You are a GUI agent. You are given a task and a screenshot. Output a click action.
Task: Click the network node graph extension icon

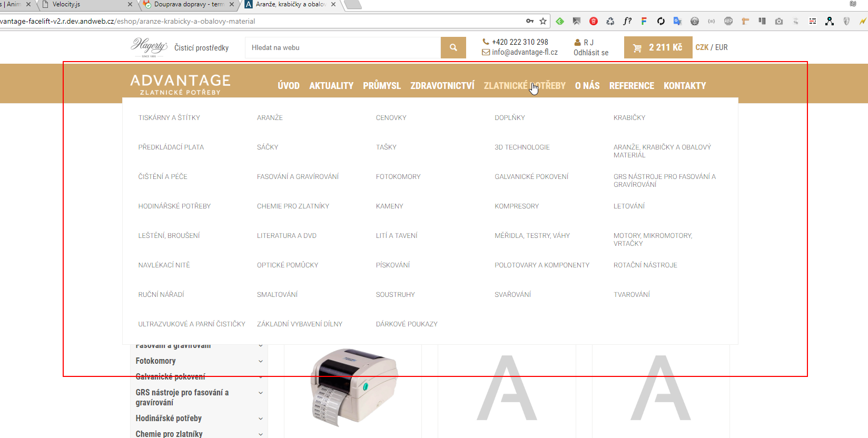(x=830, y=21)
